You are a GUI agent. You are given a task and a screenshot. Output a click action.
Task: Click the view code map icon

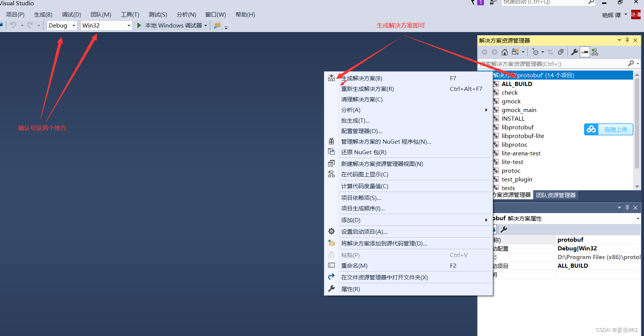tap(595, 52)
